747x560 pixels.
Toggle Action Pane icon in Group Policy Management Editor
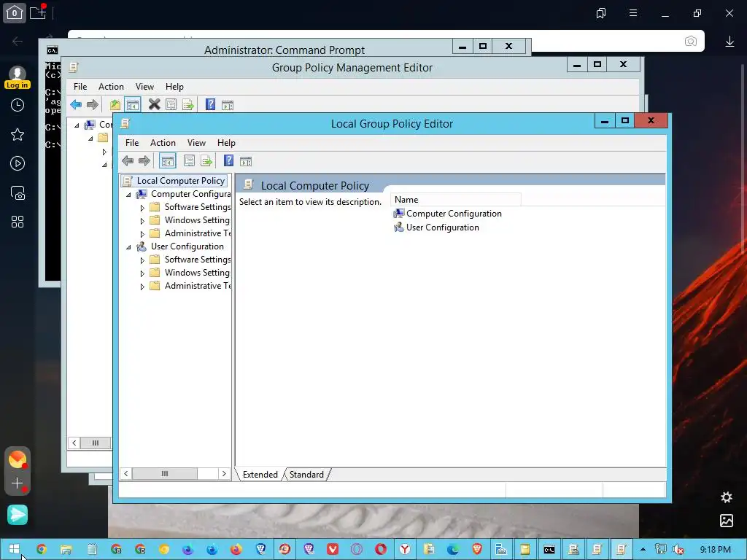pyautogui.click(x=228, y=105)
